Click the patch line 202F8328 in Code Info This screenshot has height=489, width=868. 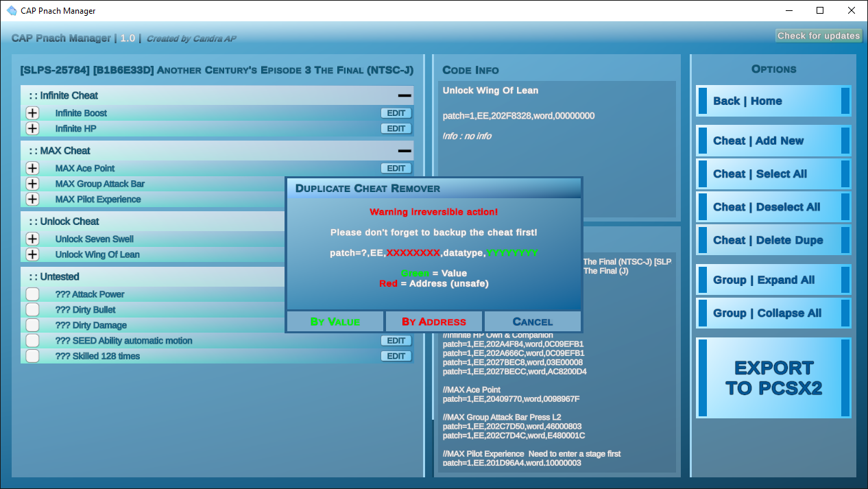click(518, 116)
